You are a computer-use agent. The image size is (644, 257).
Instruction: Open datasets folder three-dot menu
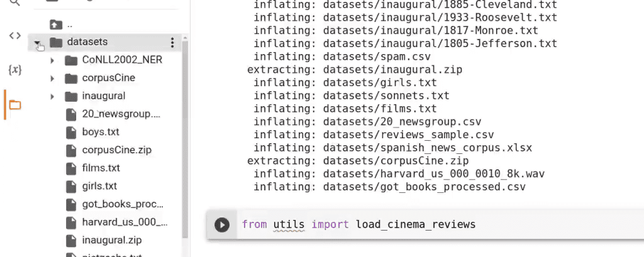click(172, 42)
